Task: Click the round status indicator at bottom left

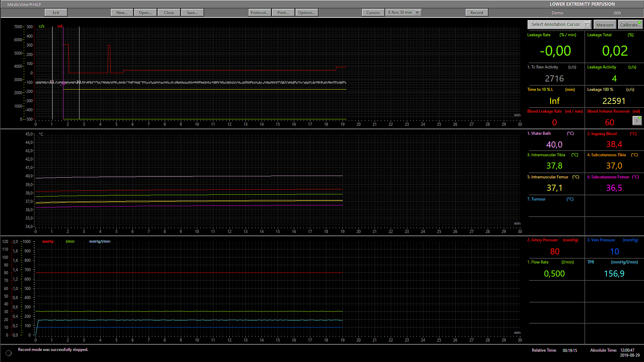Action: pos(9,353)
